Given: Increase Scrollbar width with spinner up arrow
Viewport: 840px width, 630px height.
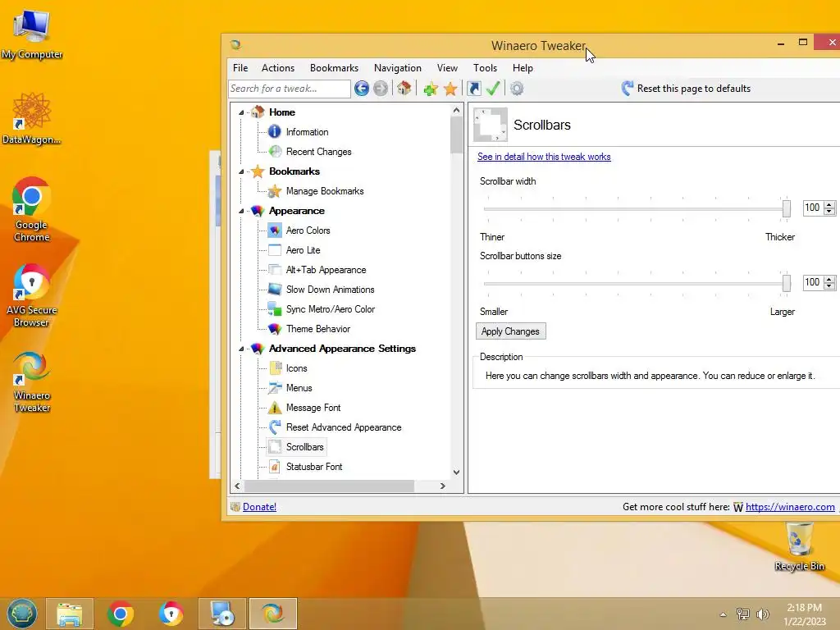Looking at the screenshot, I should click(829, 204).
